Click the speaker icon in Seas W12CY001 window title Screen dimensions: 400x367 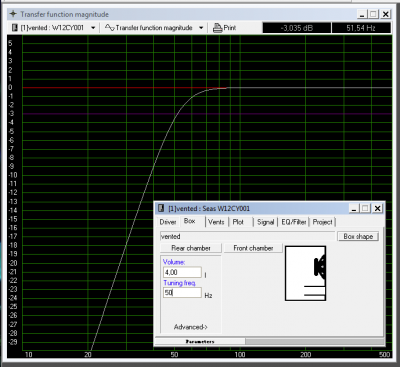(161, 208)
